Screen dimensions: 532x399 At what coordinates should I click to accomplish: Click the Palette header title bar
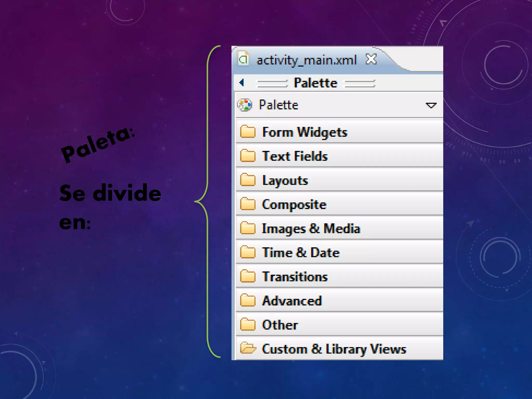point(338,83)
